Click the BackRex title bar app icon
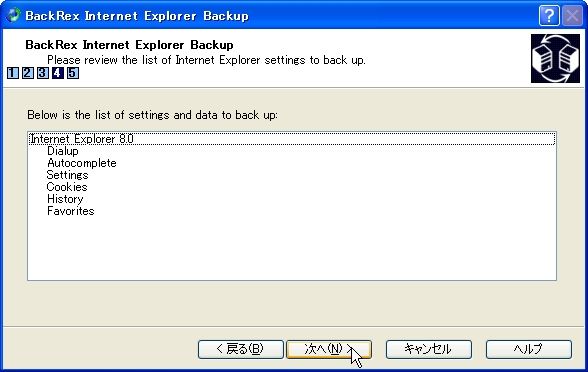The height and width of the screenshot is (372, 588). (14, 15)
